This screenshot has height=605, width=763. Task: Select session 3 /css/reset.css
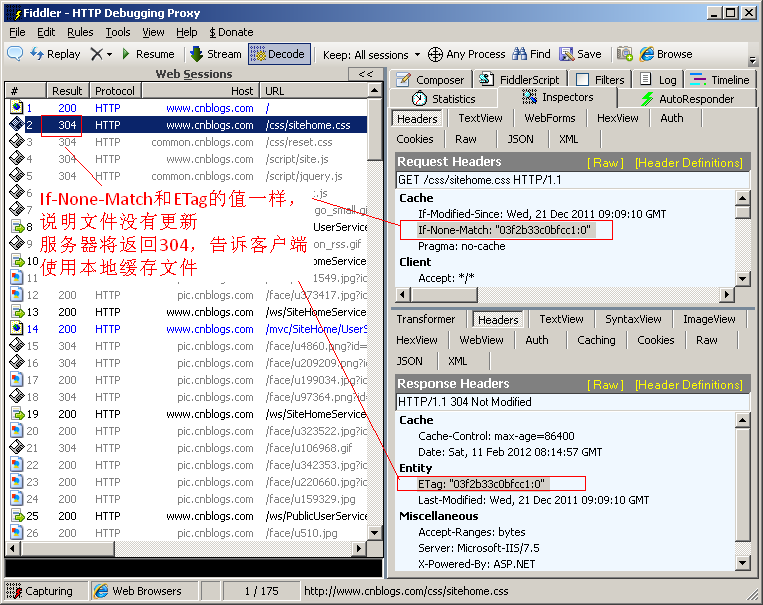(x=188, y=142)
